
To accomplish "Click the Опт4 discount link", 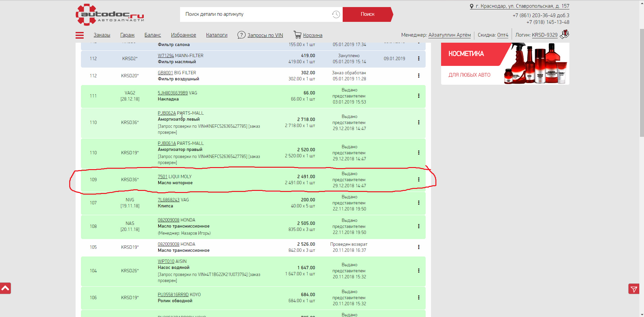I will 503,35.
